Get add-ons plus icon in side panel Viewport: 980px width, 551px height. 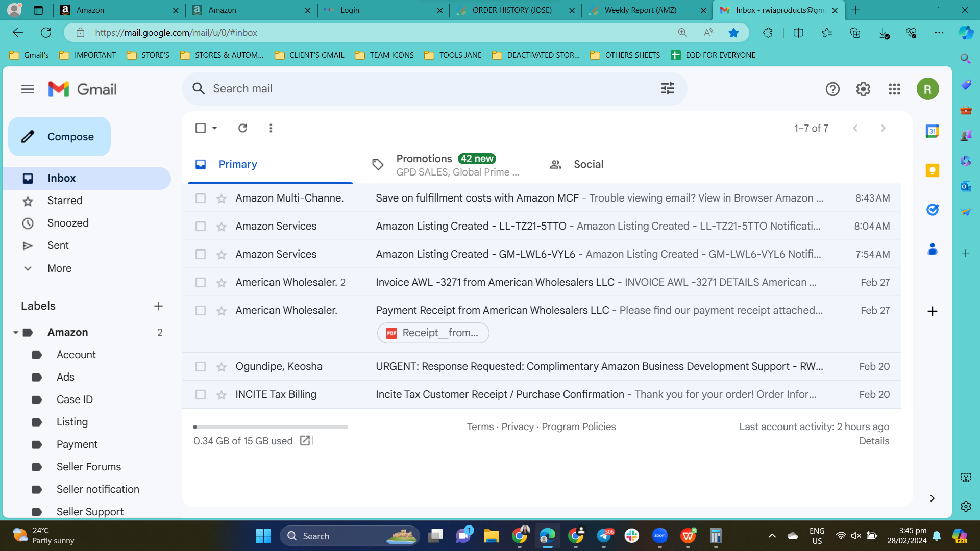point(933,311)
